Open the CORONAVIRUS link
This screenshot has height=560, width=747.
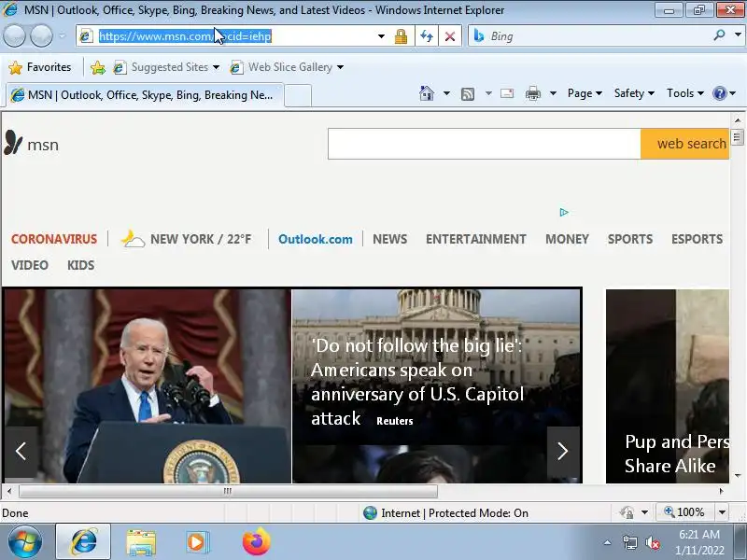[54, 239]
